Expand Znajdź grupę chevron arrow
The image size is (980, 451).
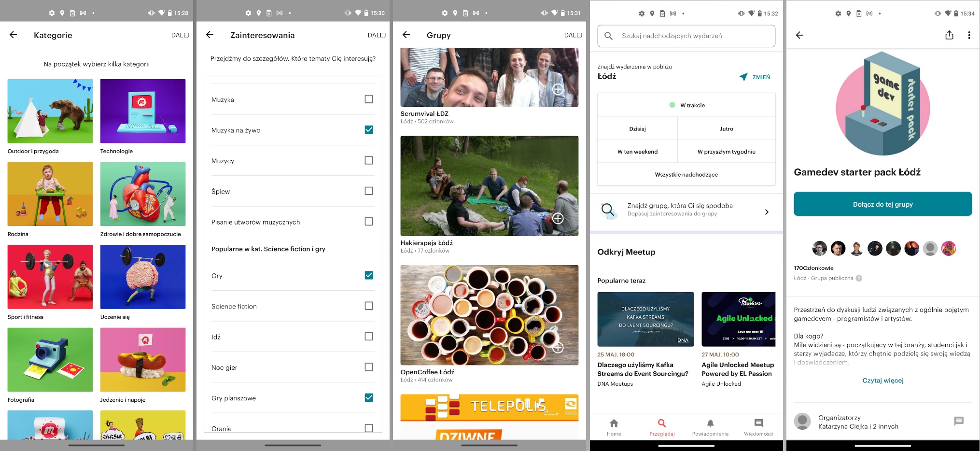(x=767, y=212)
